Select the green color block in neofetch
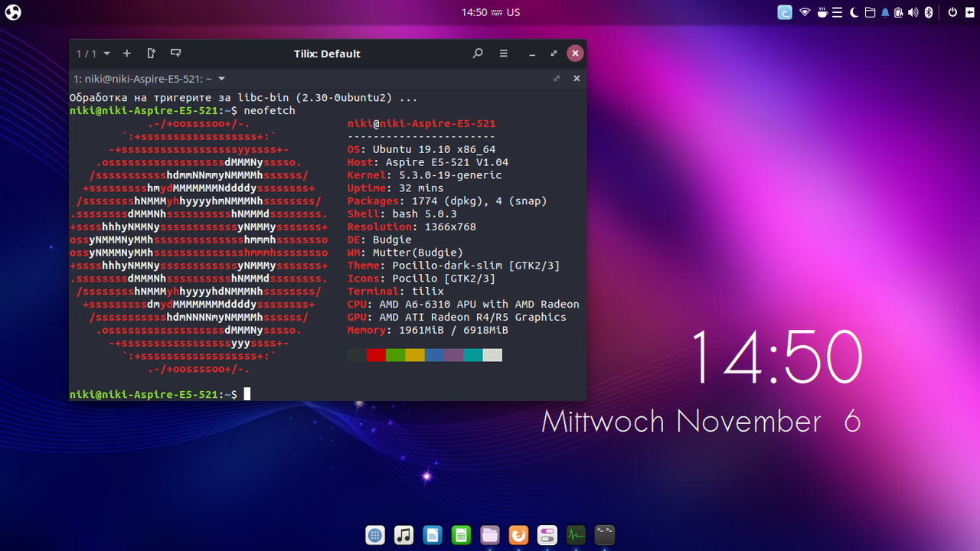 tap(395, 355)
